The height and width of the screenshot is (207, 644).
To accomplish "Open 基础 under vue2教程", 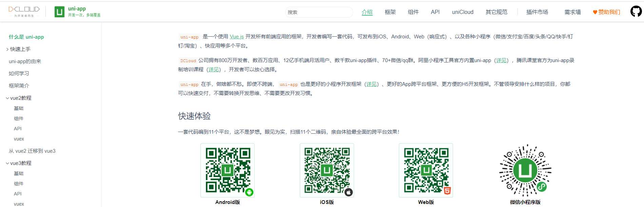I will pos(19,108).
